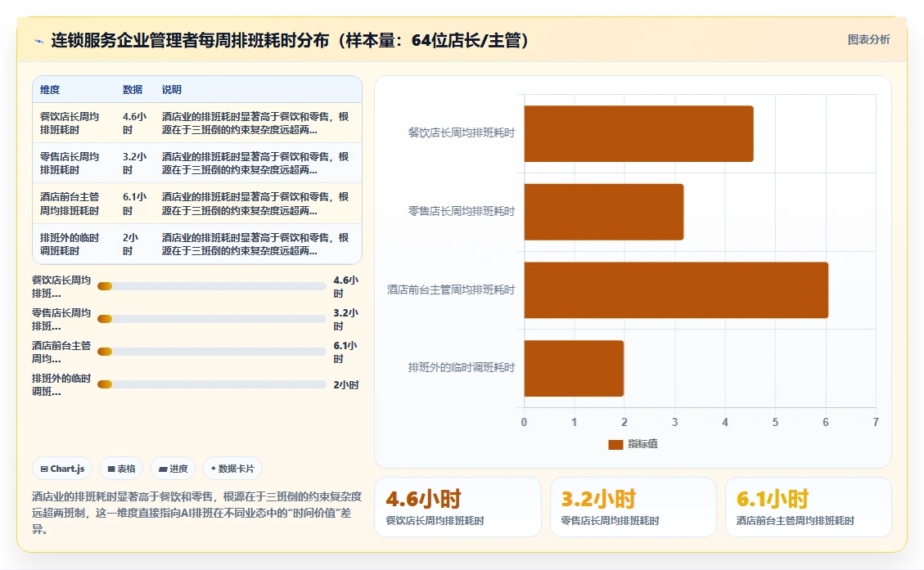This screenshot has width=924, height=570.
Task: Select the 数据卡片 tag chip
Action: [232, 469]
